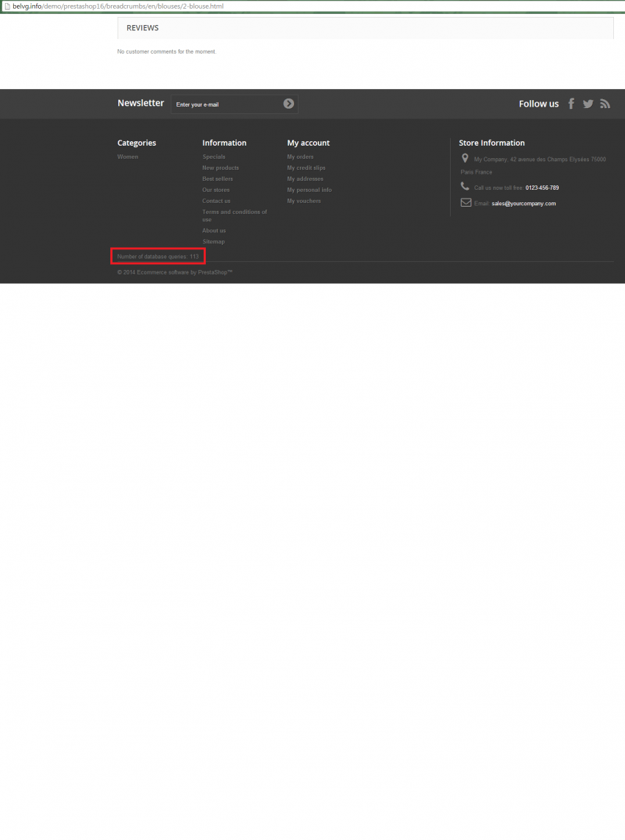
Task: Click the Follow us label
Action: tap(539, 104)
